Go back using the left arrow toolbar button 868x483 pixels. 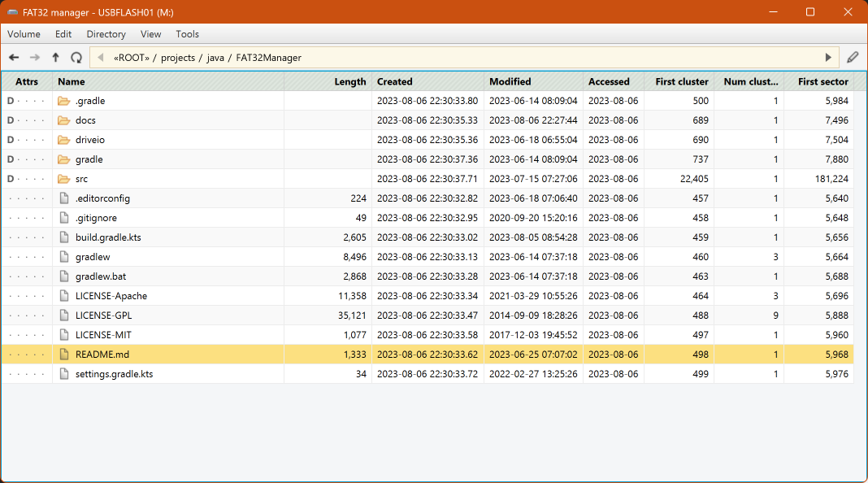click(x=14, y=57)
